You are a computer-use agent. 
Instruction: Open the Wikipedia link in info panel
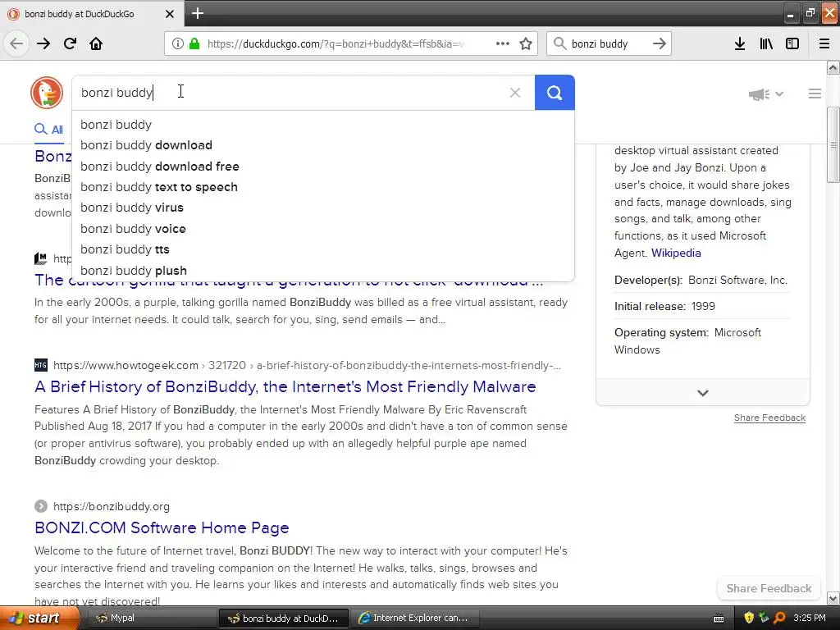676,253
